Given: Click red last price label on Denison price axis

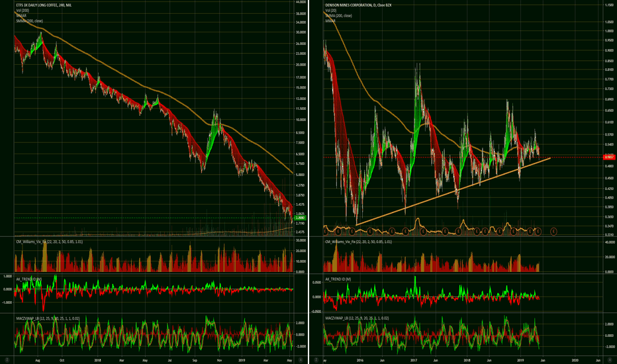Looking at the screenshot, I should click(x=609, y=157).
